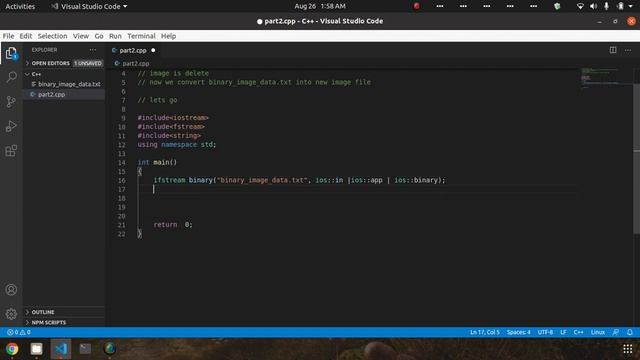Open the Source Control view
This screenshot has height=360, width=640.
(11, 102)
